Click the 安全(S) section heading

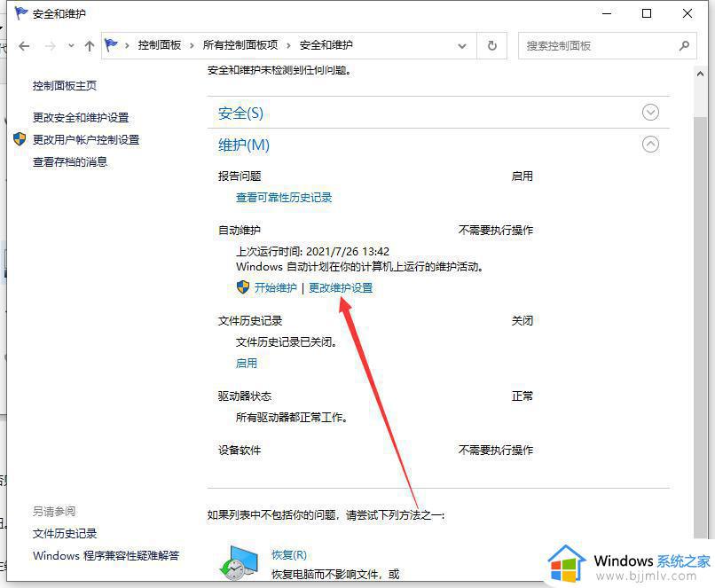coord(240,113)
